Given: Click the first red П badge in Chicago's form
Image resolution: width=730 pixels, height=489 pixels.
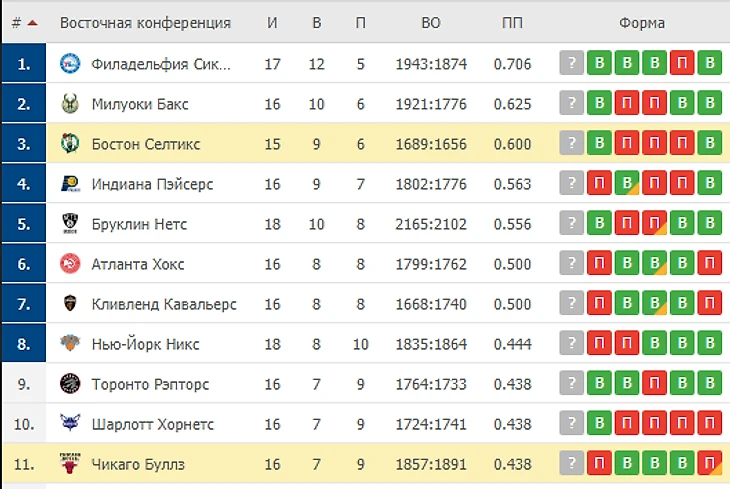Looking at the screenshot, I should coord(599,463).
